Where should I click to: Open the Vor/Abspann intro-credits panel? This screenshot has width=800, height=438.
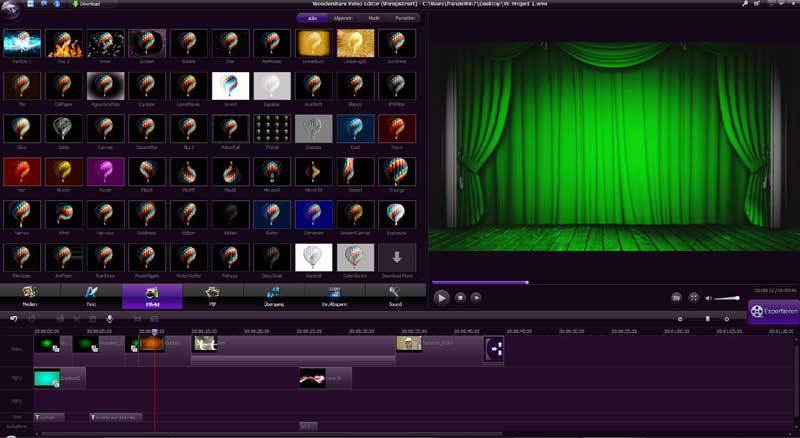335,297
